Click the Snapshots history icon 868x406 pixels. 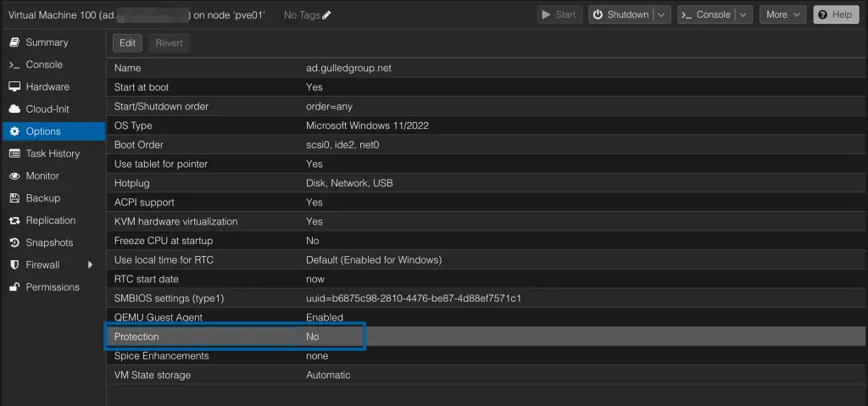(15, 242)
